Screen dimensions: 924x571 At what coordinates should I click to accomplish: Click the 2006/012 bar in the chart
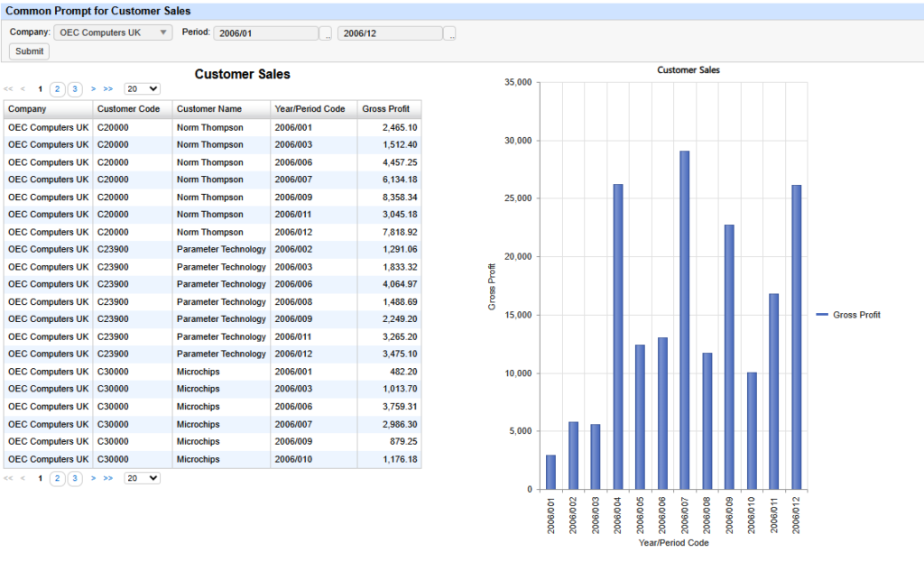(796, 337)
